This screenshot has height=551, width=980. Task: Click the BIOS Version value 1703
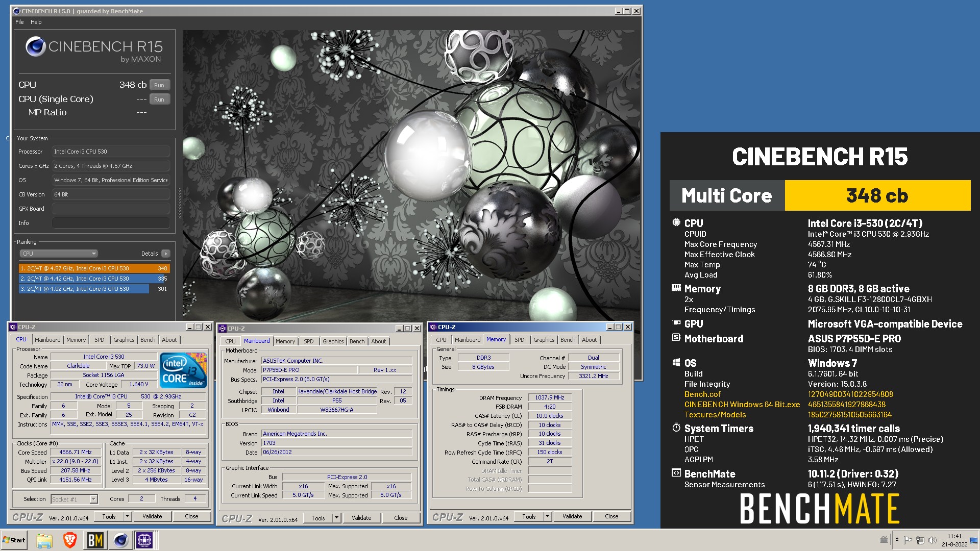pos(336,443)
